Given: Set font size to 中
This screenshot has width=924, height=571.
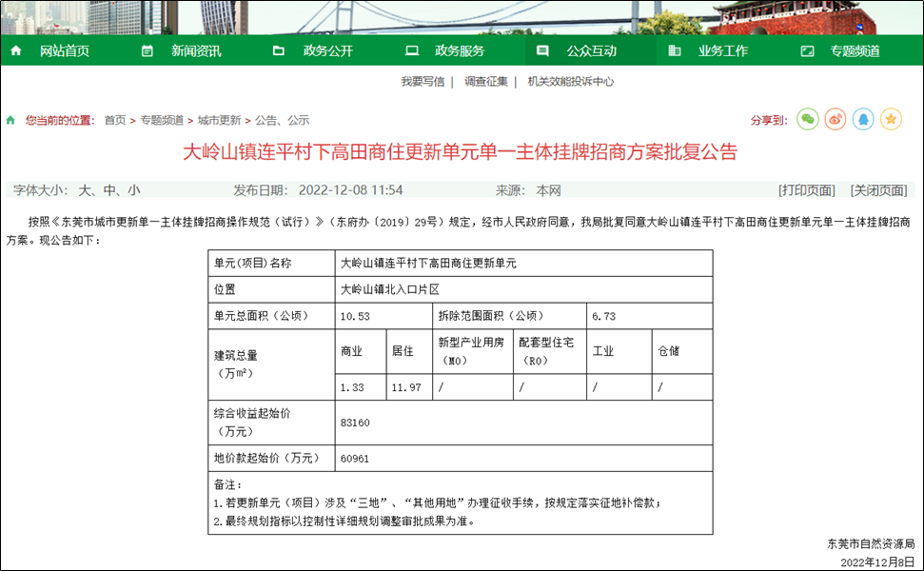Looking at the screenshot, I should pos(109,190).
